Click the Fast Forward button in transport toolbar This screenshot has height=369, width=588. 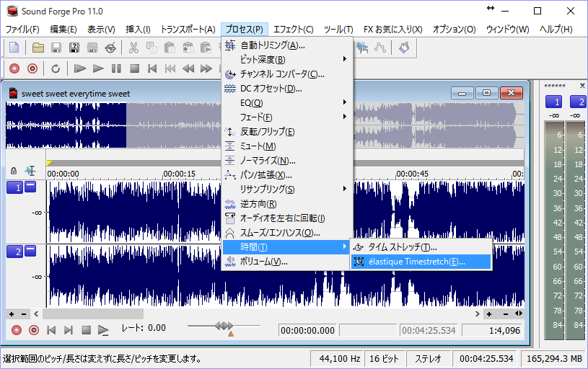[206, 68]
